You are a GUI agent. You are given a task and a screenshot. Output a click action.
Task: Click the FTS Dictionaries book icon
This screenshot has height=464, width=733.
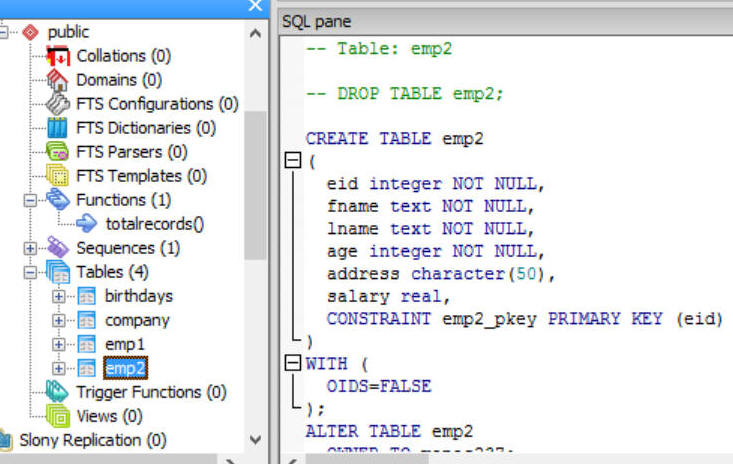[59, 128]
